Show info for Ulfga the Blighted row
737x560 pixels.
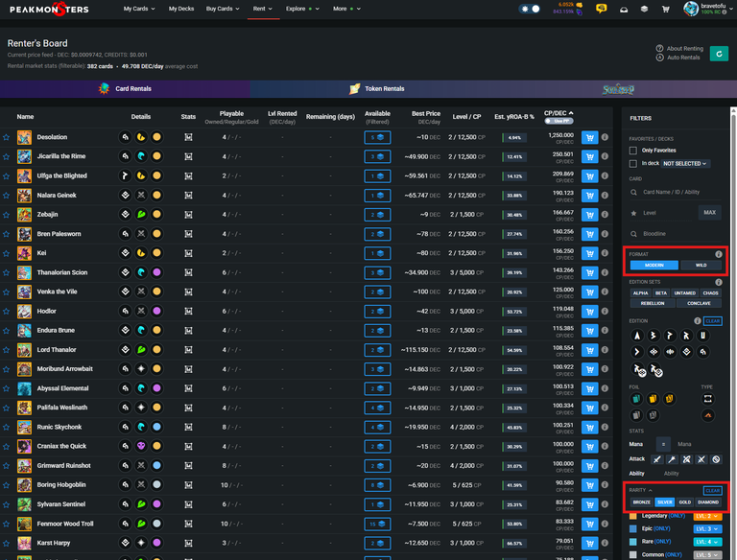(x=605, y=175)
